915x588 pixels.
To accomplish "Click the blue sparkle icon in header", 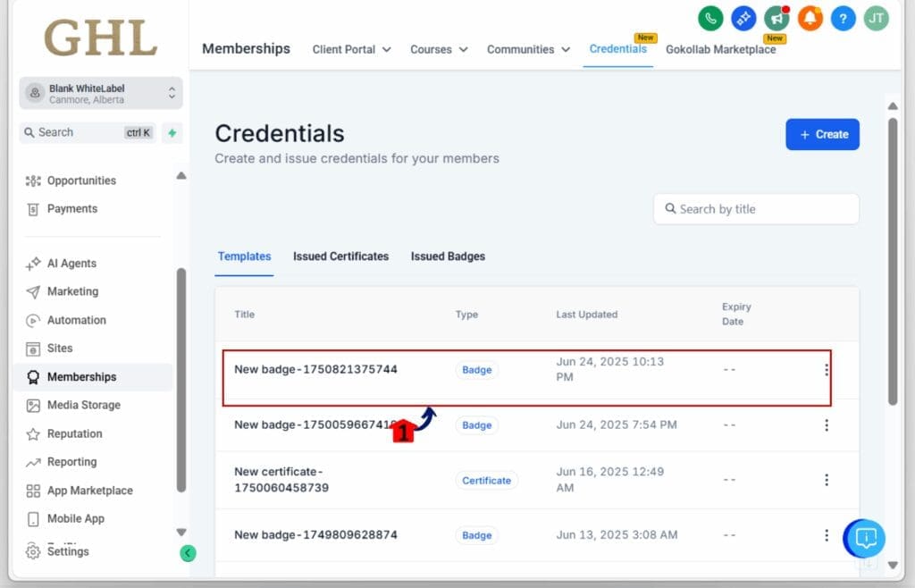I will tap(743, 18).
